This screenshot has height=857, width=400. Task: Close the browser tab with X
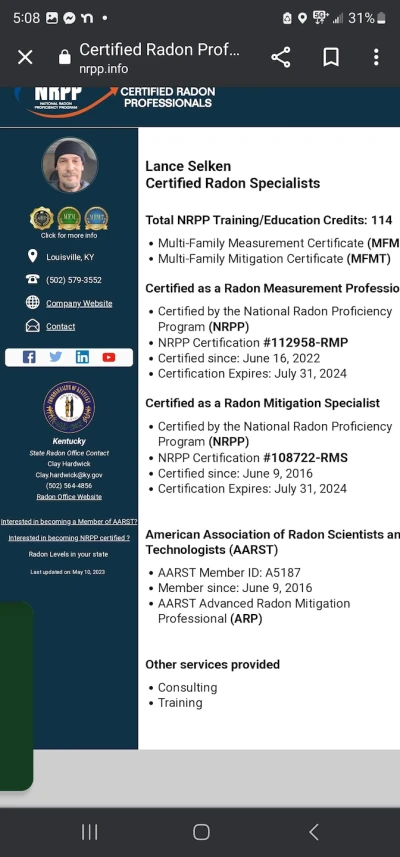click(x=25, y=57)
